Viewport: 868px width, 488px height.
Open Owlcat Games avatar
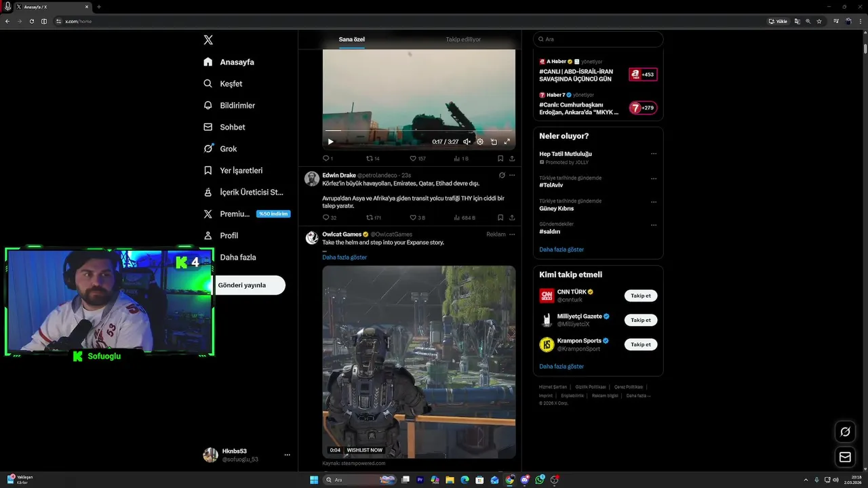[312, 238]
